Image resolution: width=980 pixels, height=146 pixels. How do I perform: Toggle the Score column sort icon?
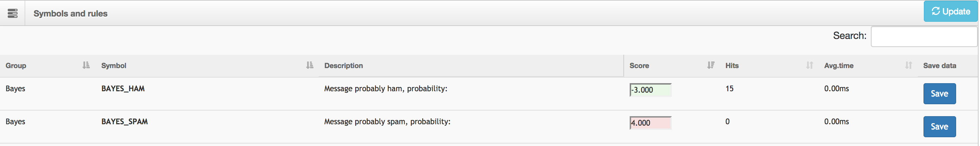(710, 65)
